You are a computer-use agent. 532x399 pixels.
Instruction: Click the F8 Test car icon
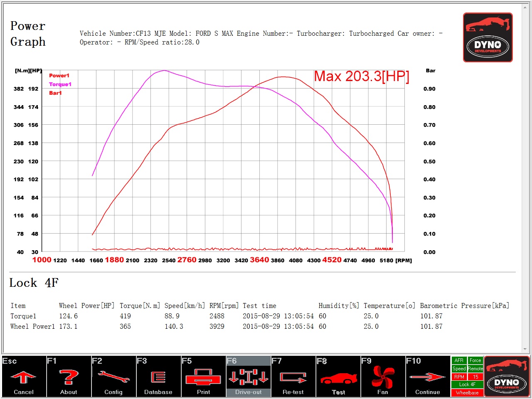(338, 378)
